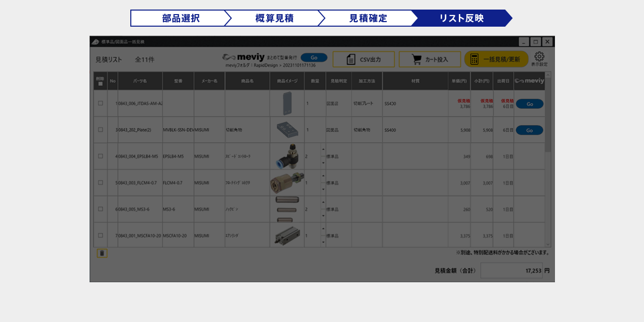Click the trash delete icon below table

102,253
